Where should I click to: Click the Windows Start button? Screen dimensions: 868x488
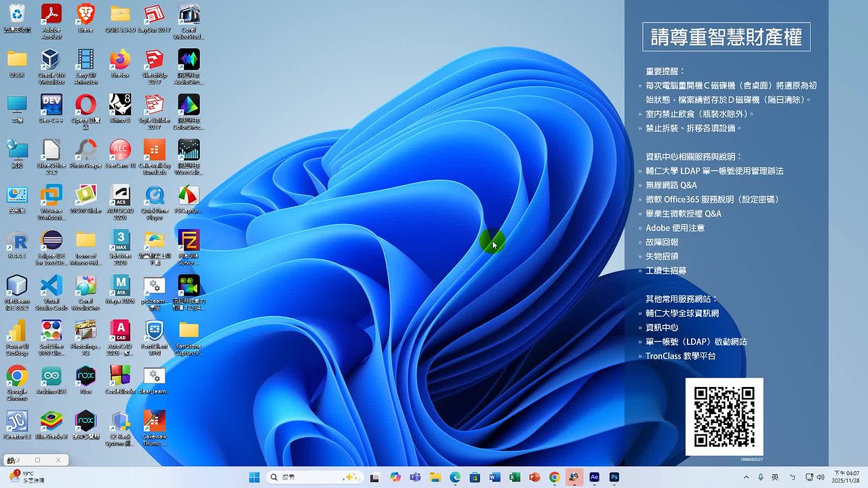click(x=254, y=477)
